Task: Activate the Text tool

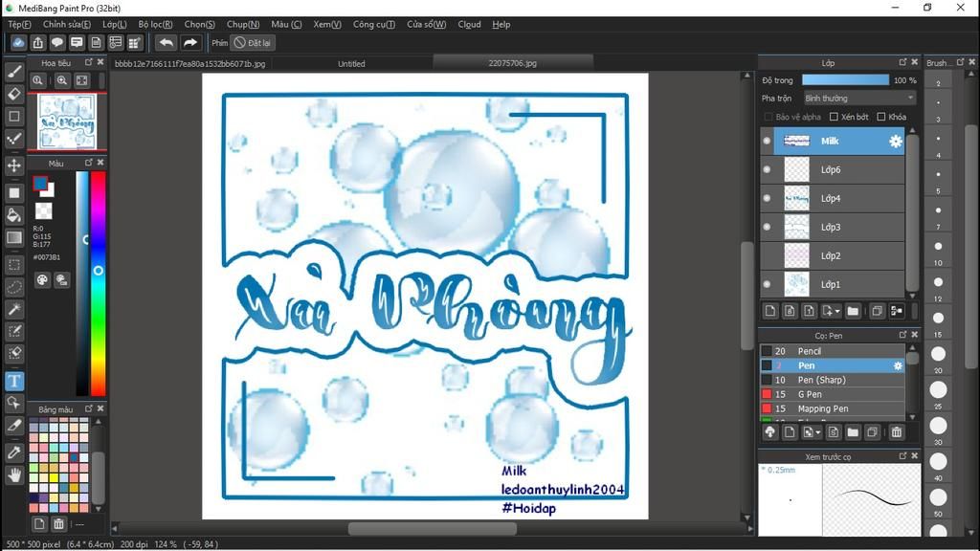Action: click(x=14, y=381)
